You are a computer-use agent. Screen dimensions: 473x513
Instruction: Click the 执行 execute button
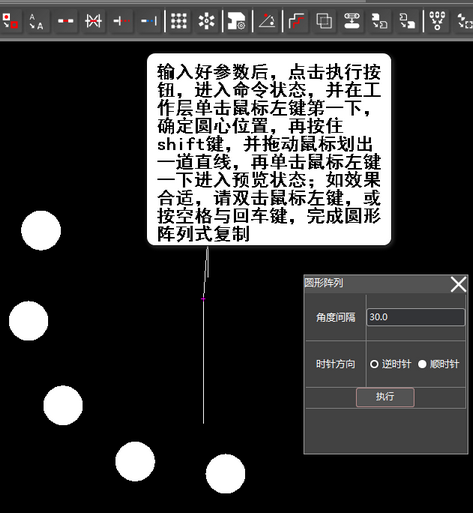(385, 397)
